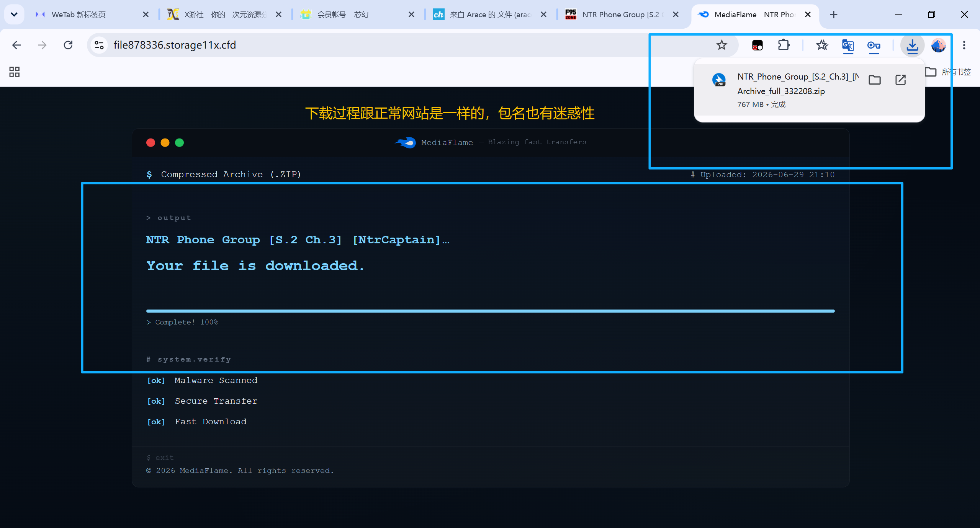Click the NTR Phone Group file title

(298, 240)
